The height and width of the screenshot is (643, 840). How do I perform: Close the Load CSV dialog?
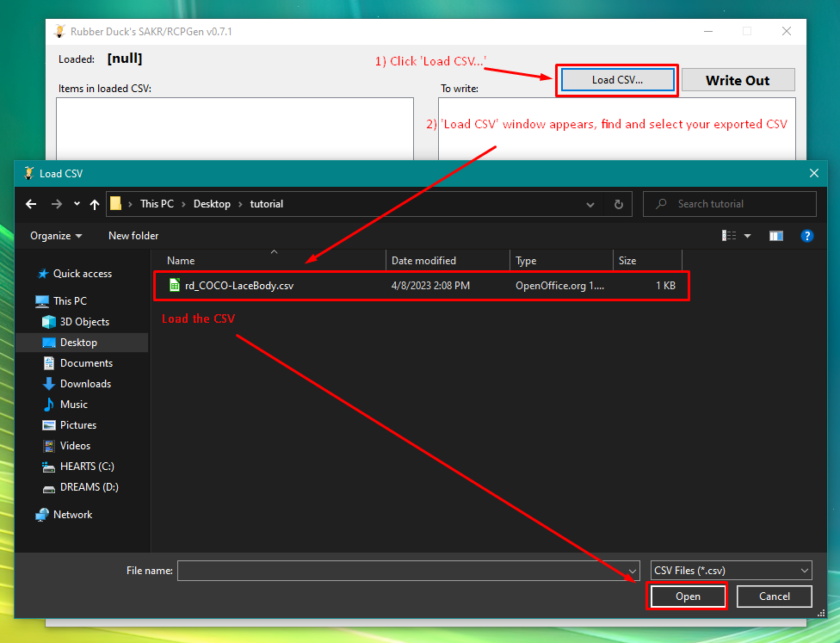coord(814,173)
